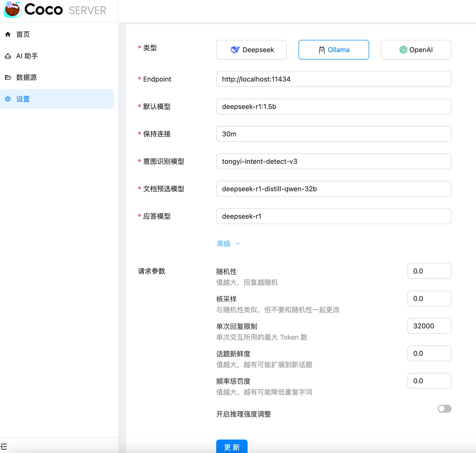Screen dimensions: 476x453
Task: Click the folder icon beside 数据源
Action: coord(8,78)
